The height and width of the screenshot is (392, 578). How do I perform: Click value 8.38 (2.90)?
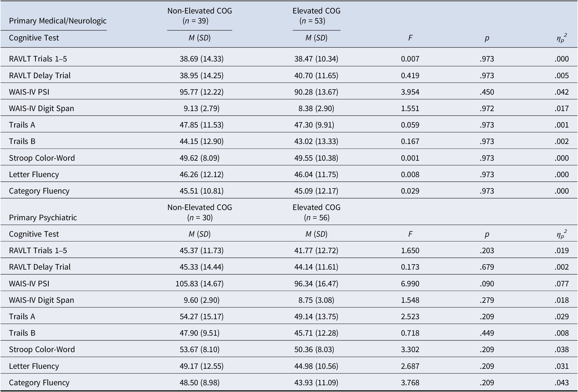(316, 108)
